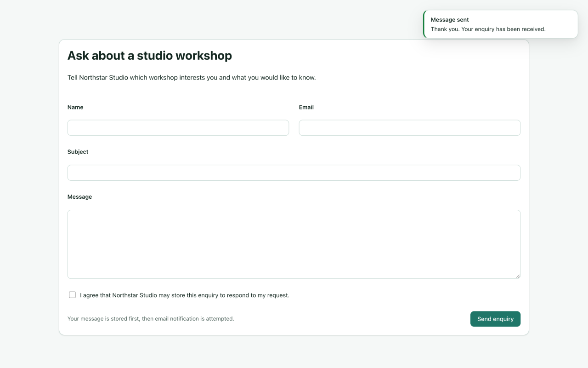Tick the storage consent checkbox
Screen dimensions: 588x368
click(72, 295)
